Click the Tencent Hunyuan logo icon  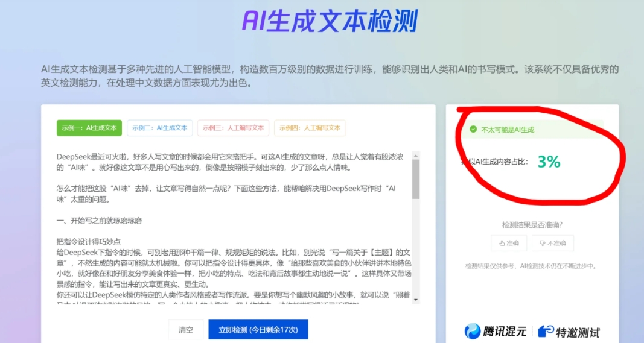tap(473, 331)
